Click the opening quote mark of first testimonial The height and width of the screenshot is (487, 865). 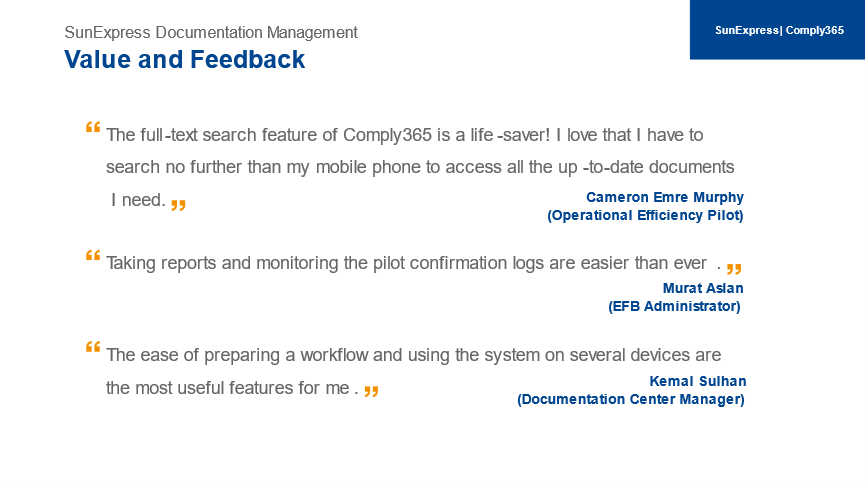pos(93,127)
